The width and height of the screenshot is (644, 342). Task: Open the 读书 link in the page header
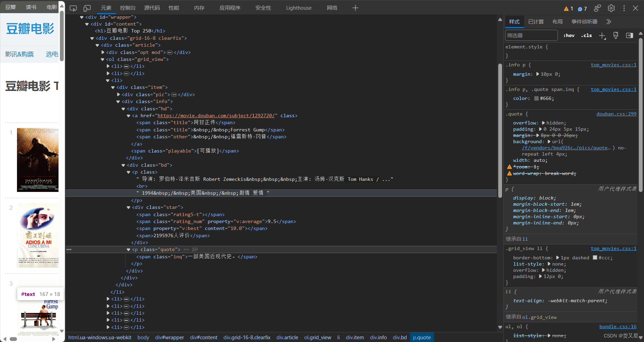click(x=31, y=7)
